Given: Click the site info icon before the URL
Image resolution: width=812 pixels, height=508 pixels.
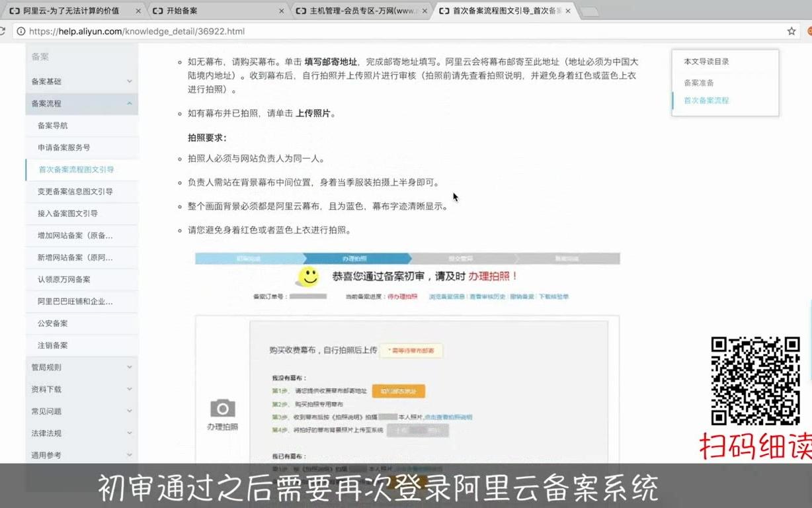Looking at the screenshot, I should click(x=22, y=30).
